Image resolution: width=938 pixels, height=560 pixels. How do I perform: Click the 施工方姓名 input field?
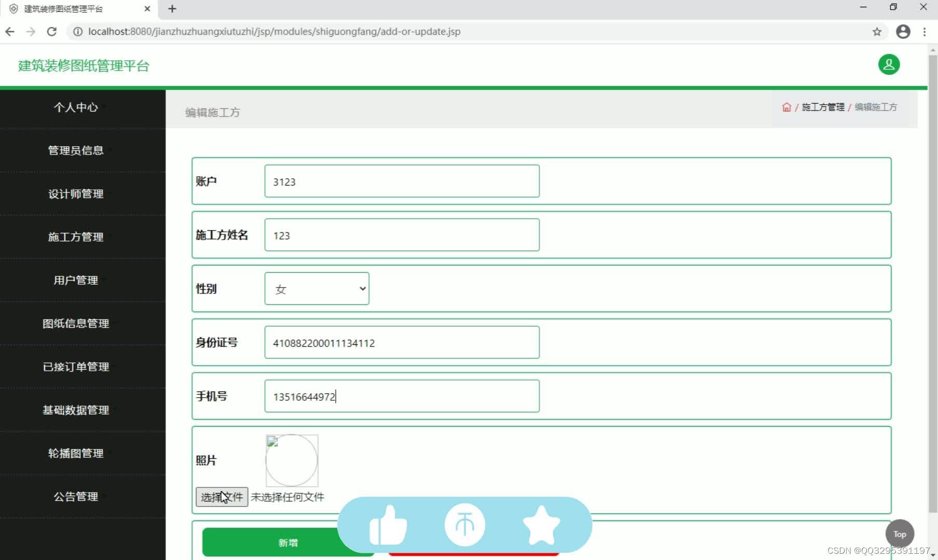402,235
